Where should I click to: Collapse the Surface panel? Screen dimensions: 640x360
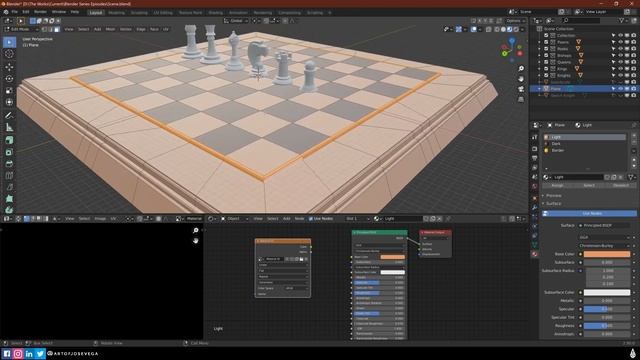[x=553, y=203]
